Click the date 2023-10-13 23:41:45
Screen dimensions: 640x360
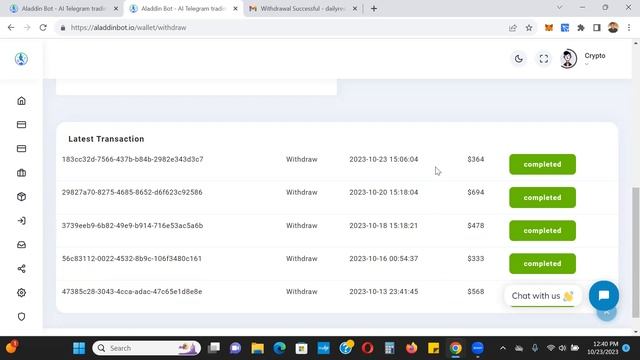(x=384, y=291)
